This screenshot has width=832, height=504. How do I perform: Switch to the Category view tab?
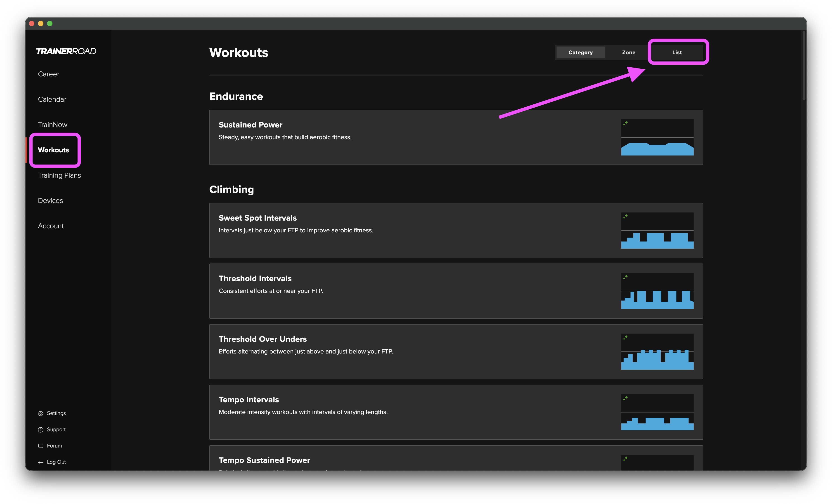pos(580,52)
